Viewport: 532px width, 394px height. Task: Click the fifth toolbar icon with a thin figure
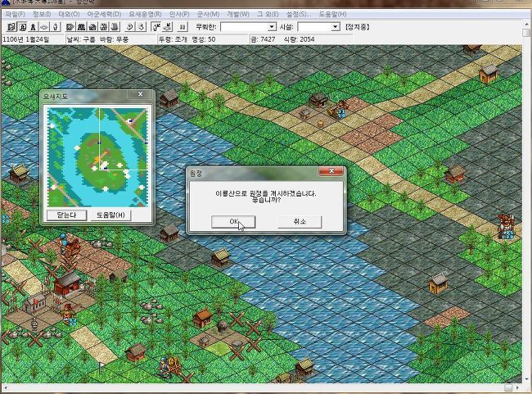[x=56, y=26]
